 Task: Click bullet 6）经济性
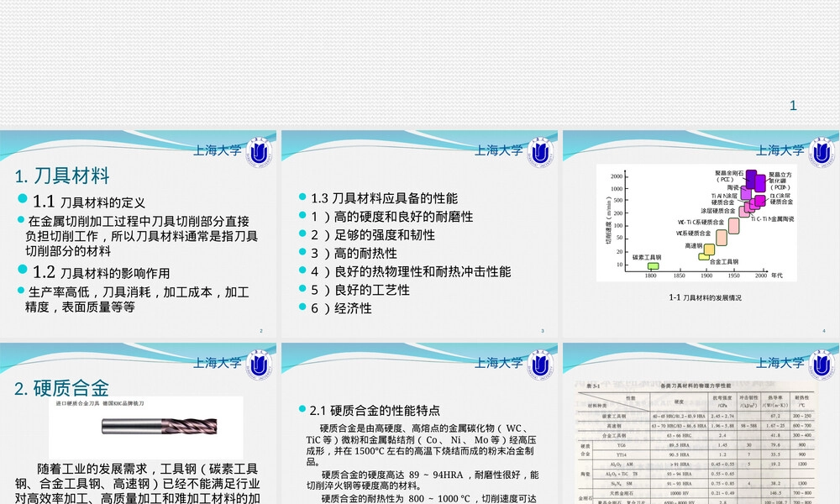point(341,308)
